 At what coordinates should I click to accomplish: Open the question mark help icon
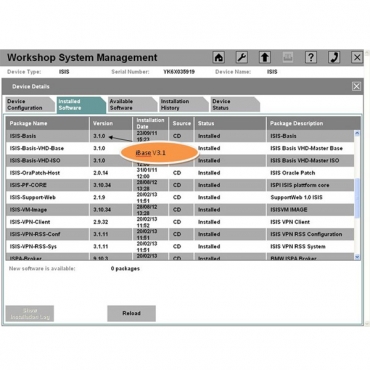[311, 57]
